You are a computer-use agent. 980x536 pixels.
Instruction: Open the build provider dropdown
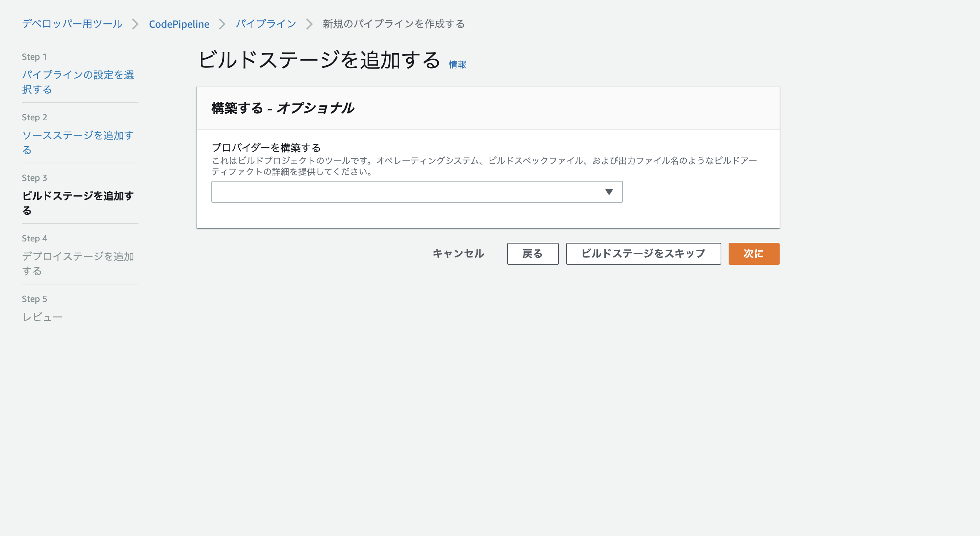click(x=416, y=192)
